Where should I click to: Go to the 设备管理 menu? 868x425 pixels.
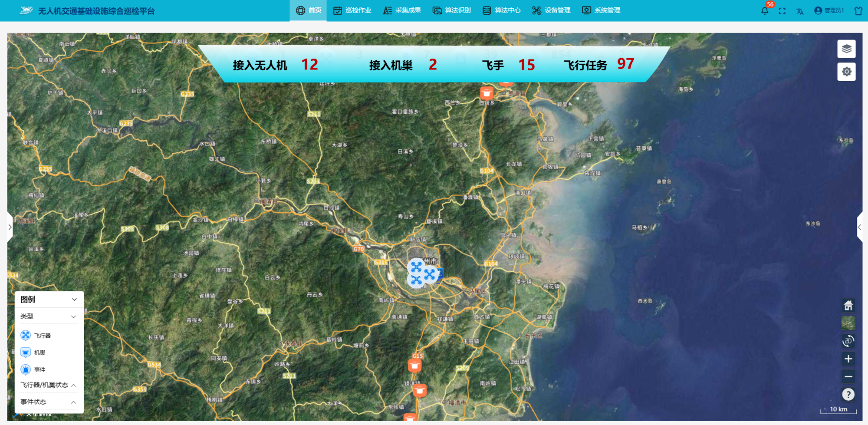[551, 10]
